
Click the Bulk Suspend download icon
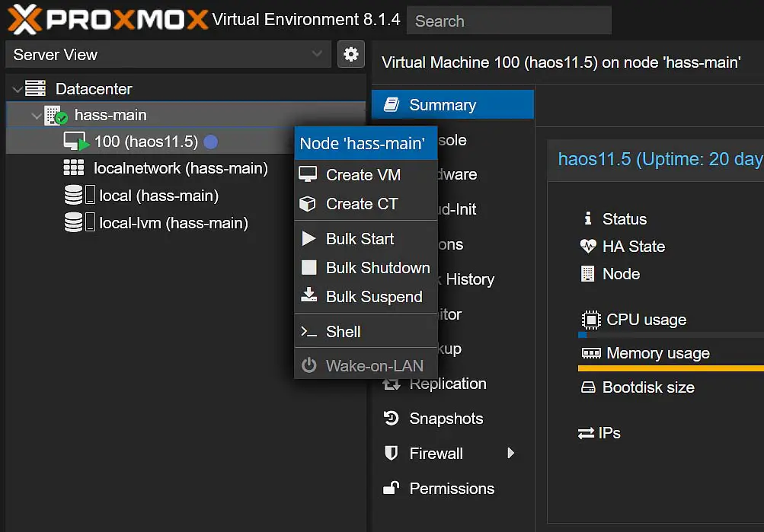pyautogui.click(x=309, y=295)
